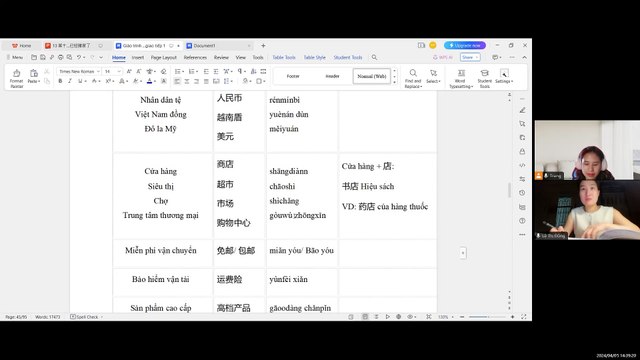Image resolution: width=640 pixels, height=360 pixels.
Task: Toggle Bold formatting
Action: click(60, 81)
